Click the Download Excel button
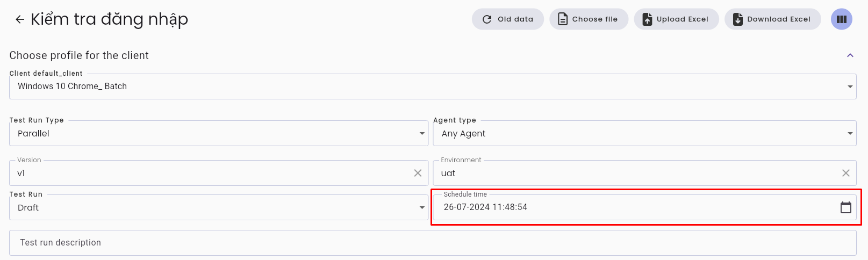868x260 pixels. pyautogui.click(x=772, y=19)
